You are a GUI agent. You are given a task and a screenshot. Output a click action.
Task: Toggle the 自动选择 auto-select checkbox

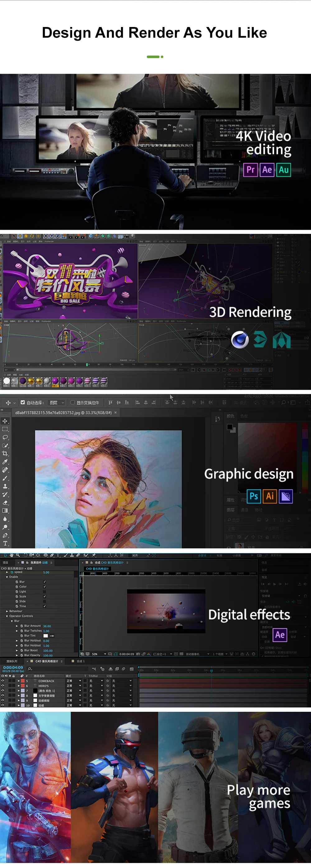pos(23,402)
